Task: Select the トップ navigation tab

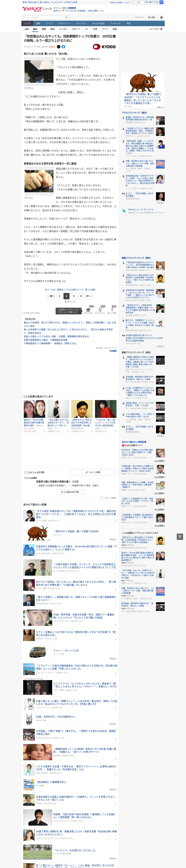Action: [27, 24]
